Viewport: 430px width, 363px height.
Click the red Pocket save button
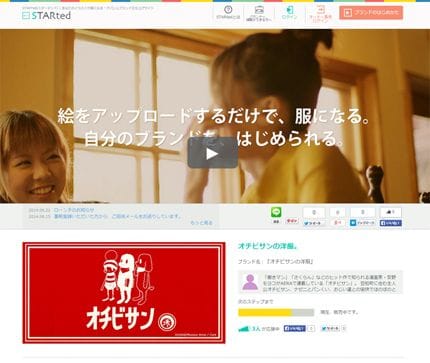pyautogui.click(x=292, y=221)
